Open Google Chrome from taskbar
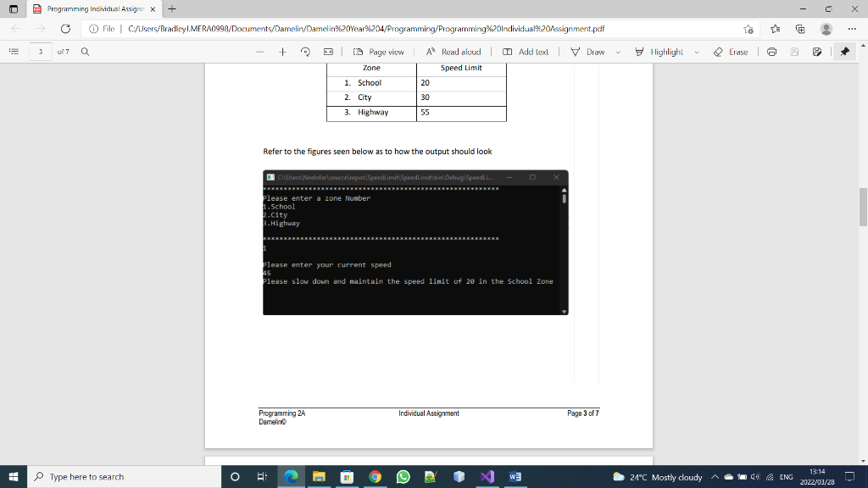The width and height of the screenshot is (868, 488). pos(376,476)
